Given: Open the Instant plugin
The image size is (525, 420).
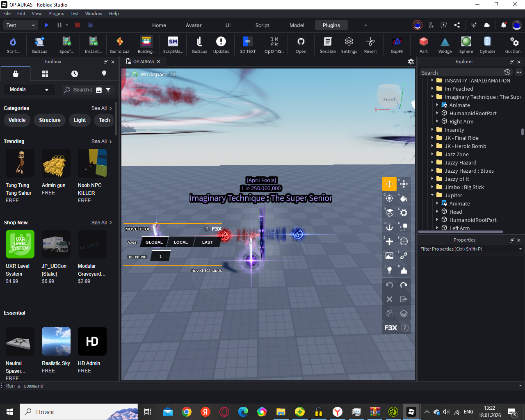Looking at the screenshot, I should [93, 44].
